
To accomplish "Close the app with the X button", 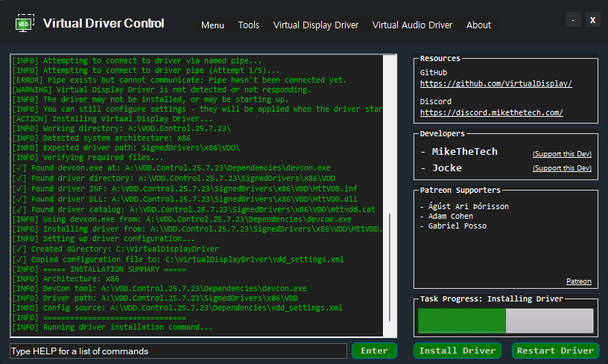I will (592, 20).
